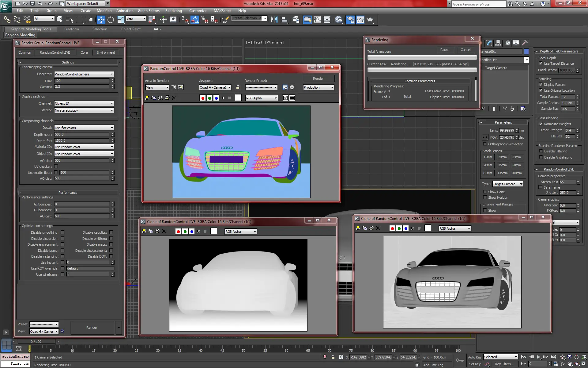Select the Select and Uniform Scale tool

tap(121, 20)
